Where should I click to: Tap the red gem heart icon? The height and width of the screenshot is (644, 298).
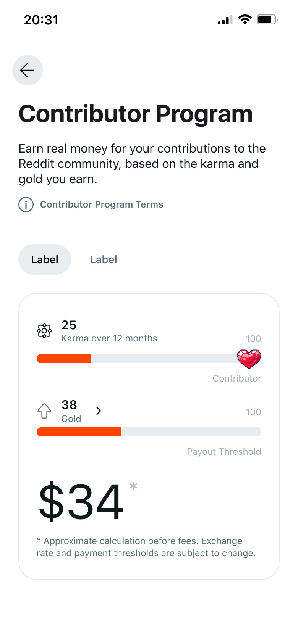[x=249, y=359]
